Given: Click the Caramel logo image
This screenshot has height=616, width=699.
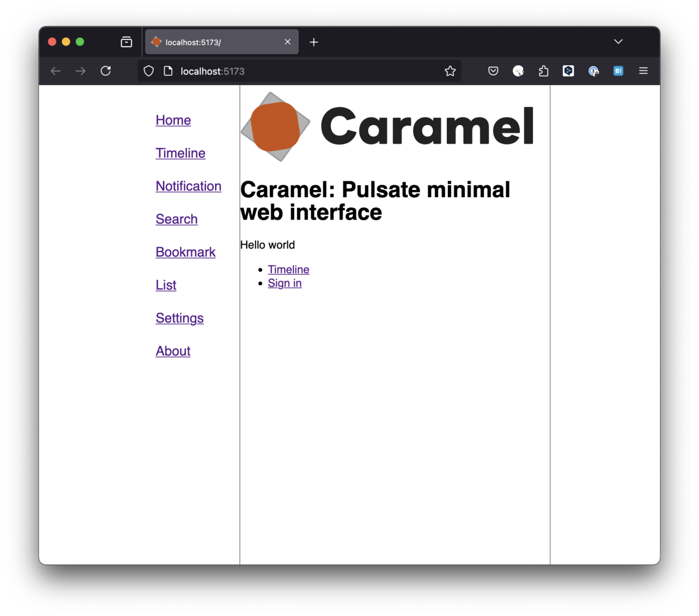Looking at the screenshot, I should [x=387, y=126].
